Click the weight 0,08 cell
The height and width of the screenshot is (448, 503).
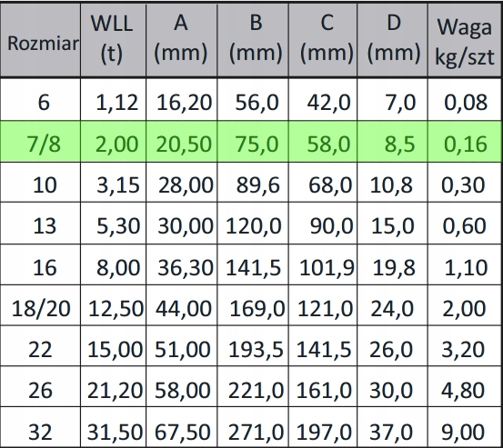click(464, 100)
